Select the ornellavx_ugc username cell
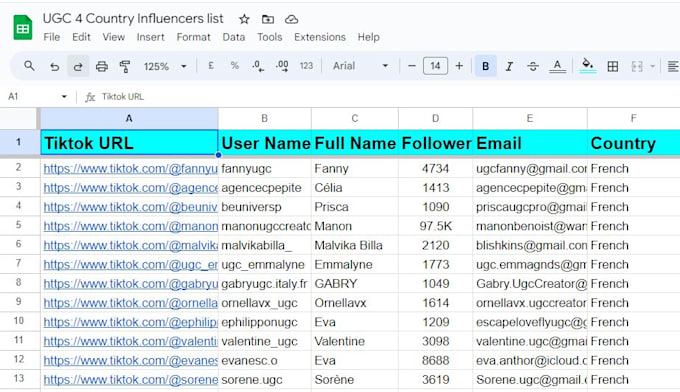The height and width of the screenshot is (392, 680). (x=265, y=303)
